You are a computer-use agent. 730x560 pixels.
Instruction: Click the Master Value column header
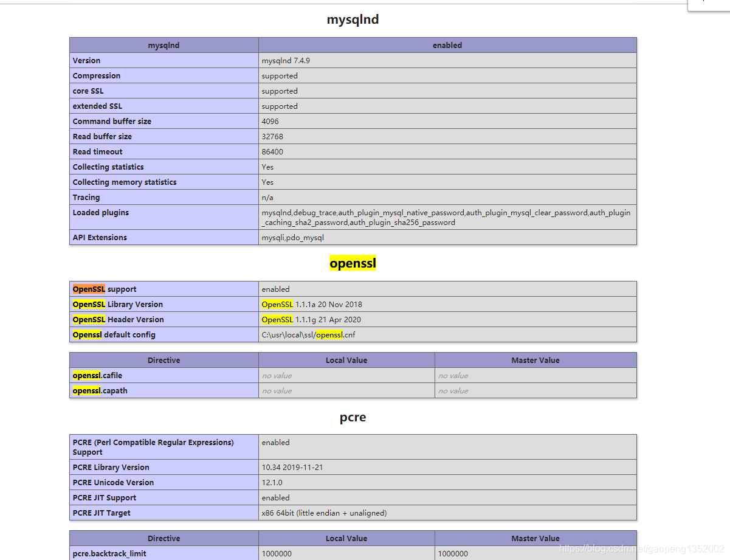point(535,360)
